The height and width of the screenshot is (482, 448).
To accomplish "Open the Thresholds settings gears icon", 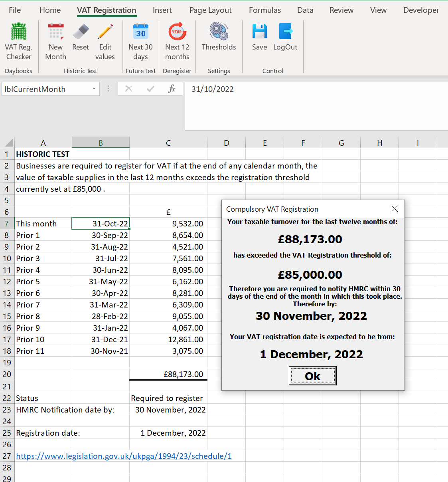I will click(x=219, y=32).
